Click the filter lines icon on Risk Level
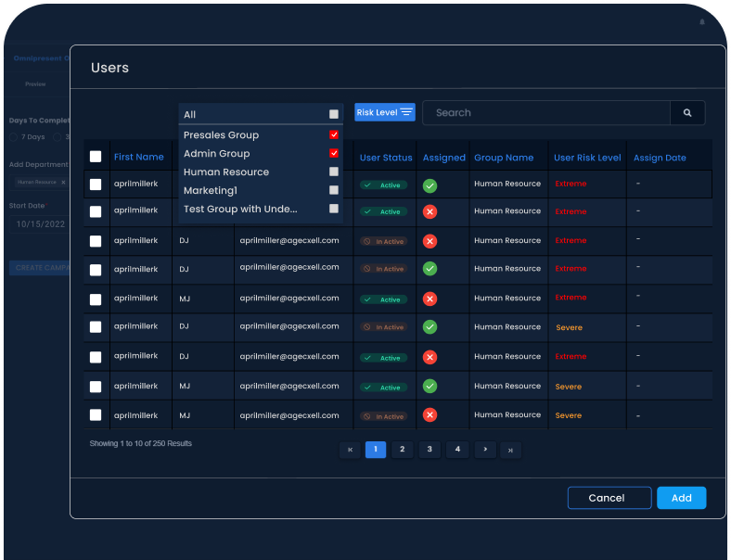Viewport: 731px width, 560px height. (x=406, y=112)
